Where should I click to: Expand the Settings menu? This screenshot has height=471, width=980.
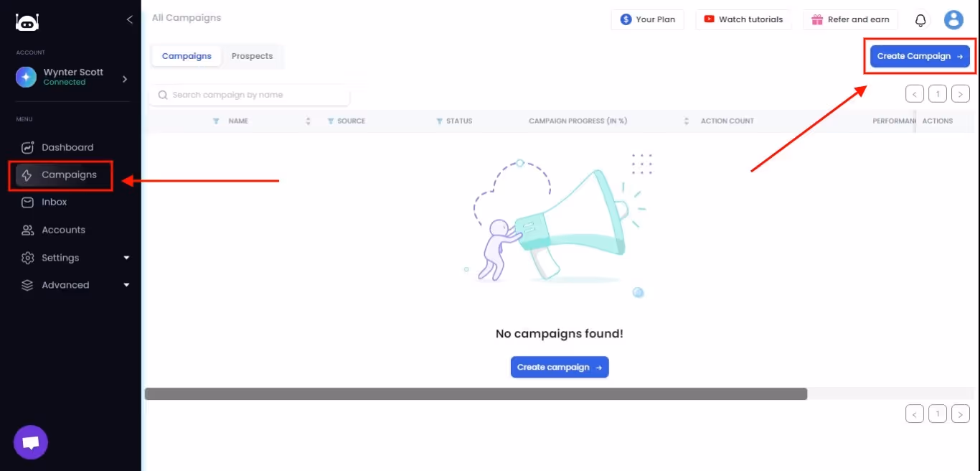pyautogui.click(x=61, y=257)
